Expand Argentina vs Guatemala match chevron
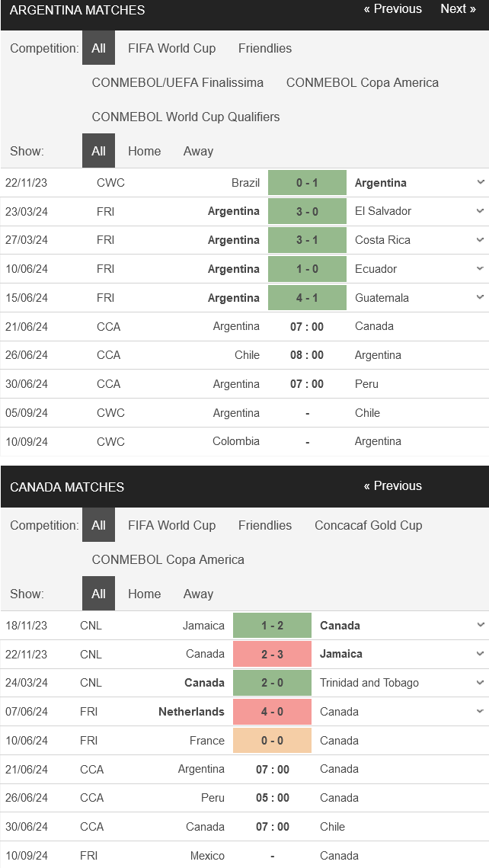This screenshot has width=489, height=868. coord(480,297)
